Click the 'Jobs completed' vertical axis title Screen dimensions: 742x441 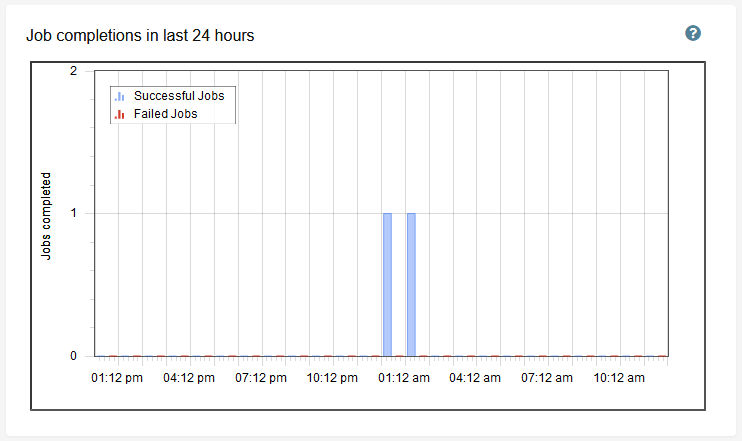(x=46, y=216)
